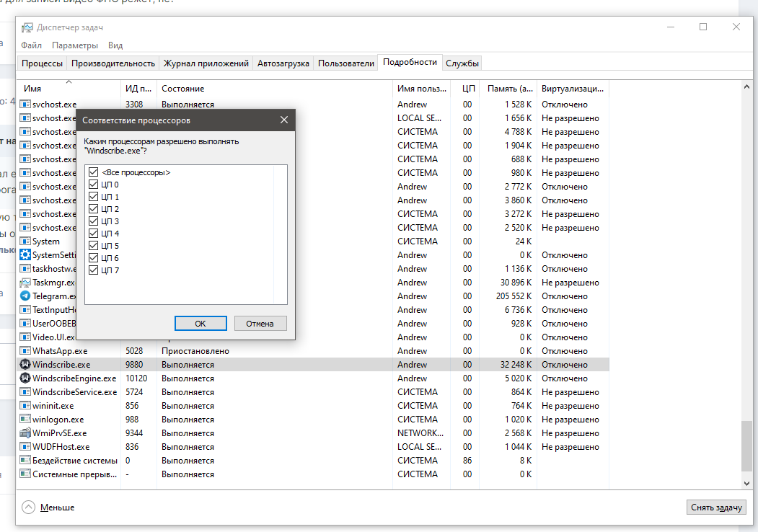Click the WmiPrvSE.exe process icon
The height and width of the screenshot is (532, 758).
(x=26, y=433)
